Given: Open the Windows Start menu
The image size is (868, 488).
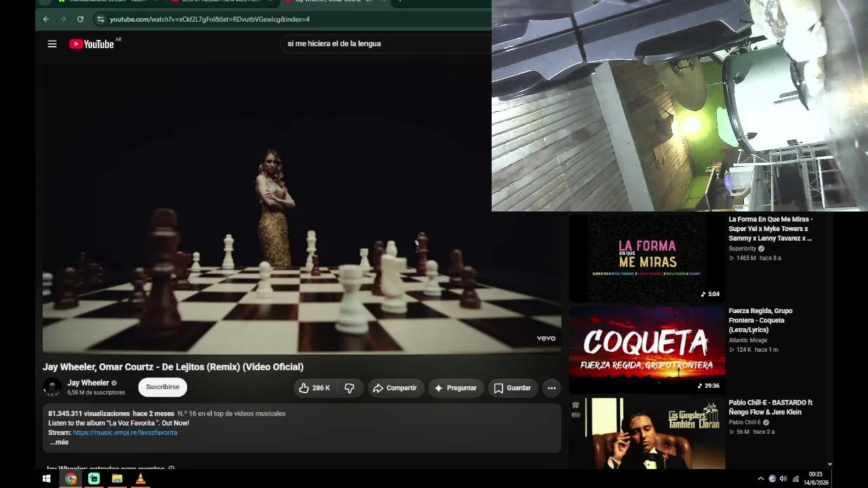Looking at the screenshot, I should [47, 479].
